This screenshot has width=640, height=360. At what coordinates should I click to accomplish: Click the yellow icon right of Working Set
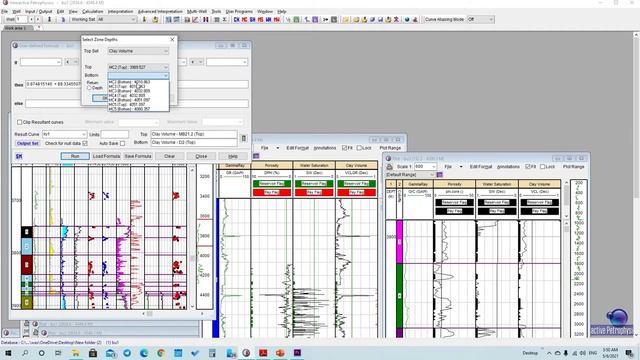coord(144,19)
